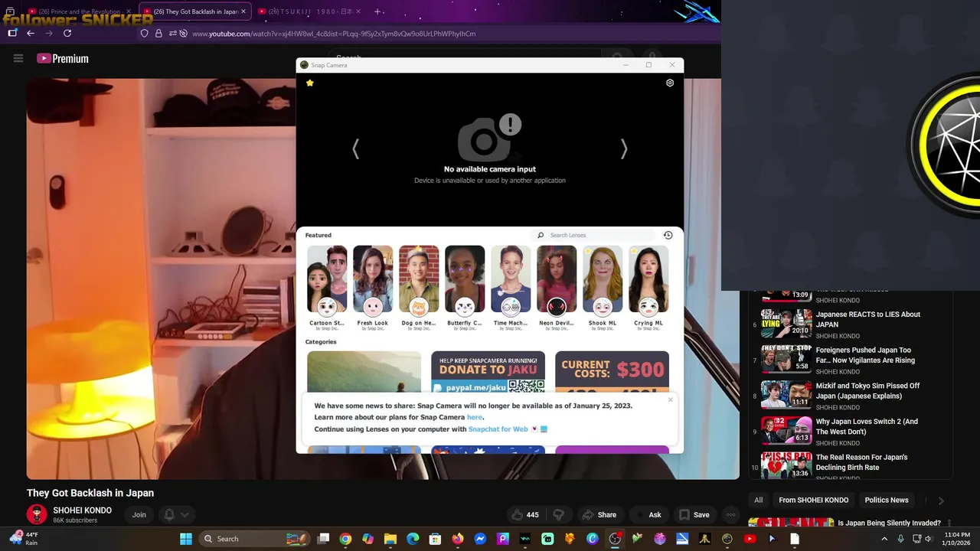Open Firefox from the taskbar
The image size is (980, 551).
coord(458,539)
